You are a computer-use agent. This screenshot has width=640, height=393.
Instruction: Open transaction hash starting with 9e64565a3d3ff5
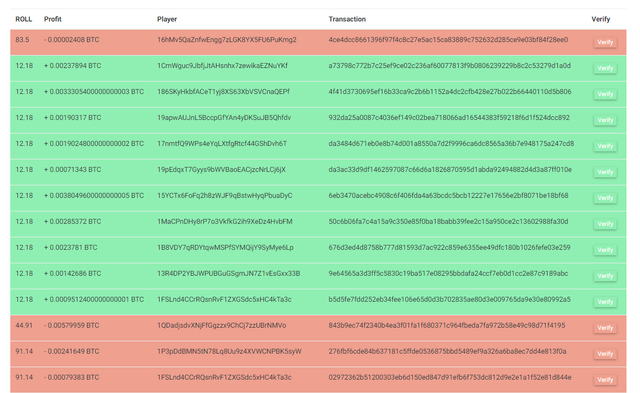(x=448, y=273)
